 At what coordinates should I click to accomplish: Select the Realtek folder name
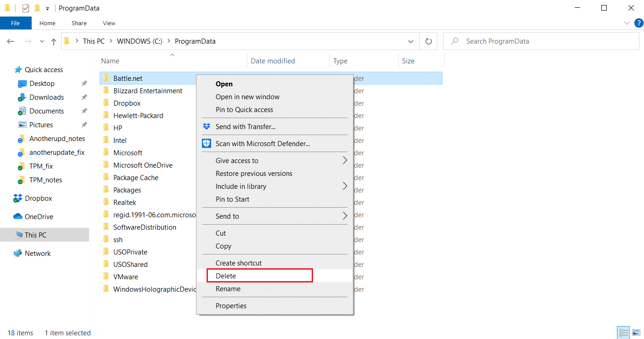point(125,203)
